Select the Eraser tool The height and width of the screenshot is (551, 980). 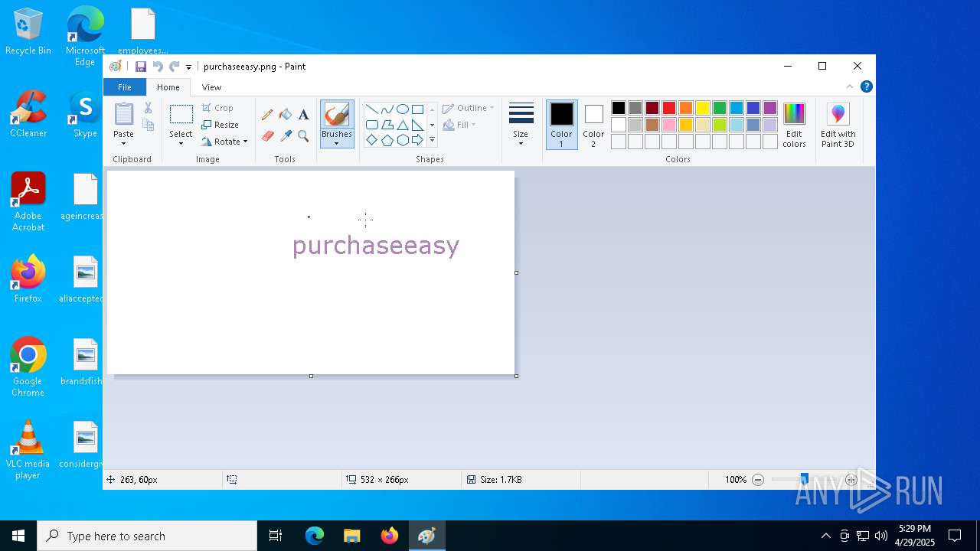pyautogui.click(x=267, y=136)
